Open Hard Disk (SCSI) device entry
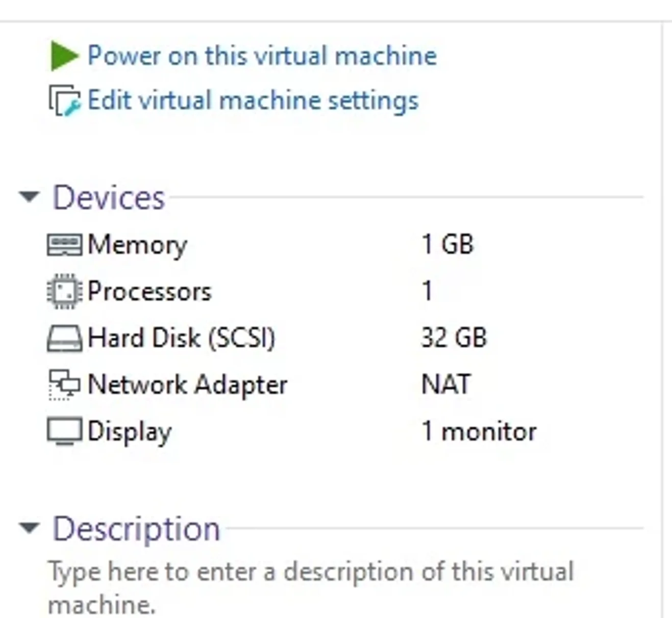Viewport: 672px width, 618px height. (x=182, y=338)
